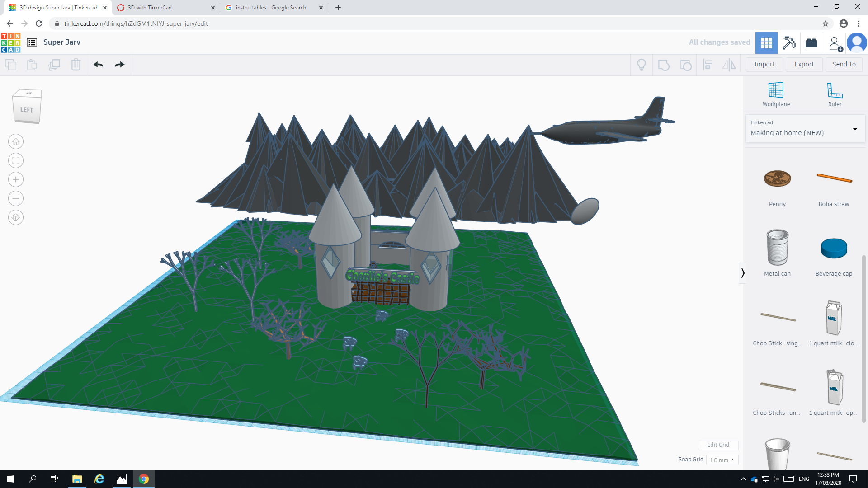The image size is (868, 488).
Task: Click the address bar URL
Action: pos(136,23)
